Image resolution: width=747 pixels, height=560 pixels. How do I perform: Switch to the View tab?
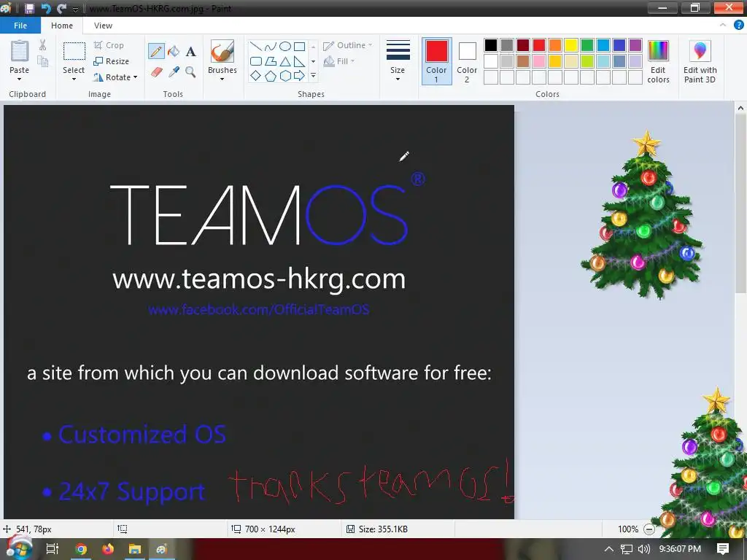click(x=103, y=26)
